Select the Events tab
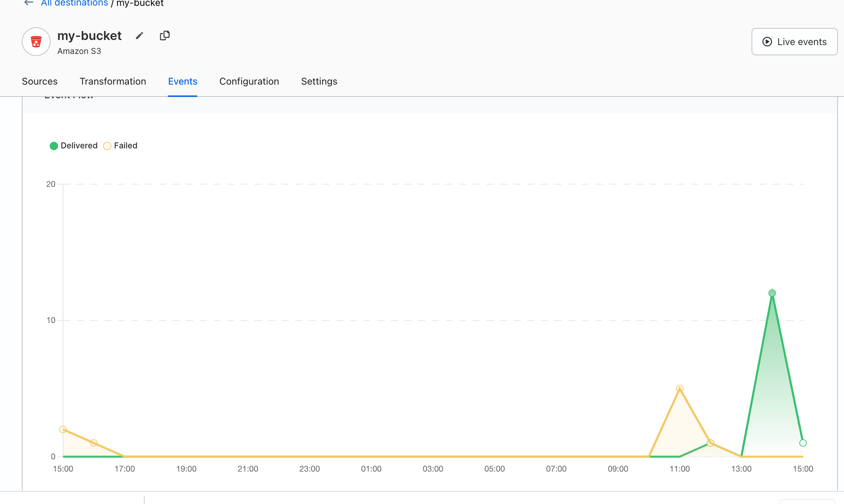The height and width of the screenshot is (504, 844). click(x=182, y=81)
